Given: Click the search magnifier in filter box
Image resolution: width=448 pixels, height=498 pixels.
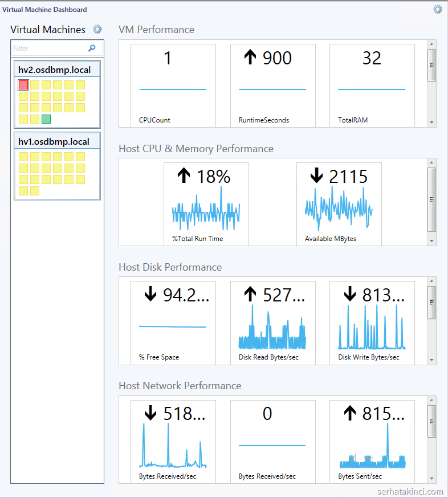Looking at the screenshot, I should pyautogui.click(x=92, y=48).
